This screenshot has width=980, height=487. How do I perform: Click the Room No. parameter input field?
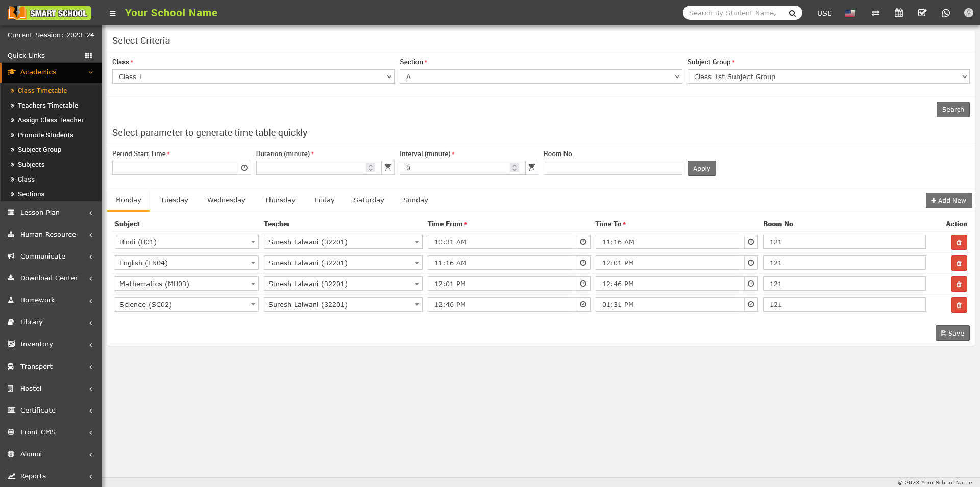(x=612, y=168)
